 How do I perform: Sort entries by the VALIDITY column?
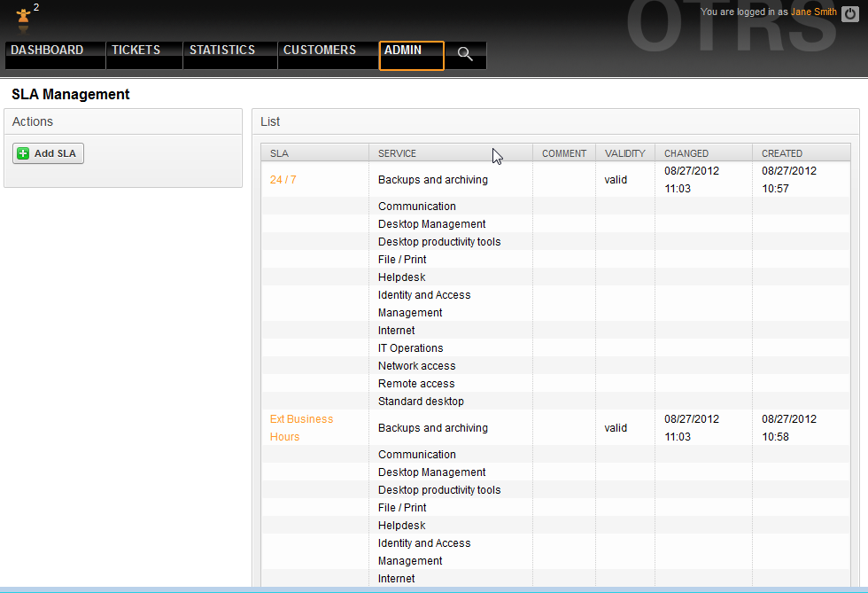624,152
